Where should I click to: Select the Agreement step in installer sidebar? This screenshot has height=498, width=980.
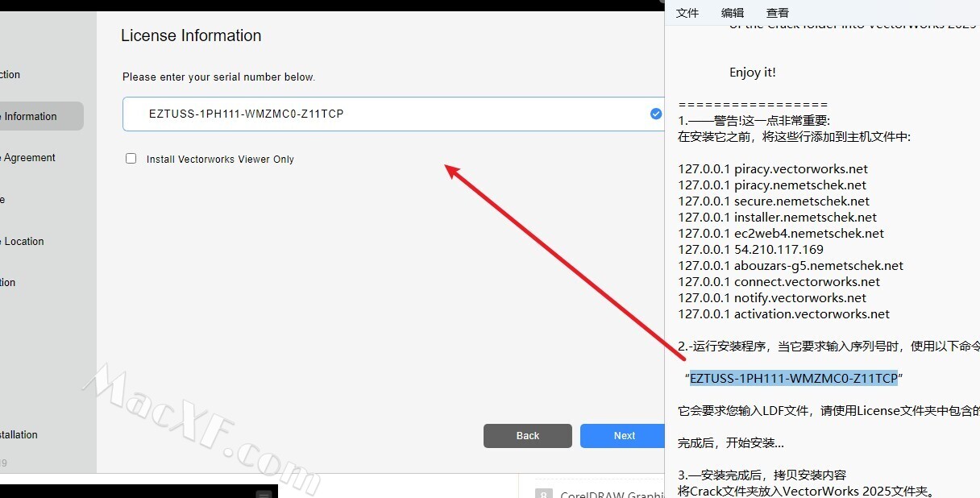[29, 158]
